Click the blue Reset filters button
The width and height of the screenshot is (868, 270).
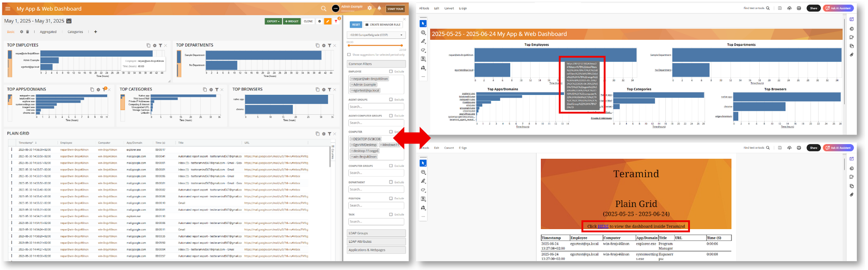(356, 25)
